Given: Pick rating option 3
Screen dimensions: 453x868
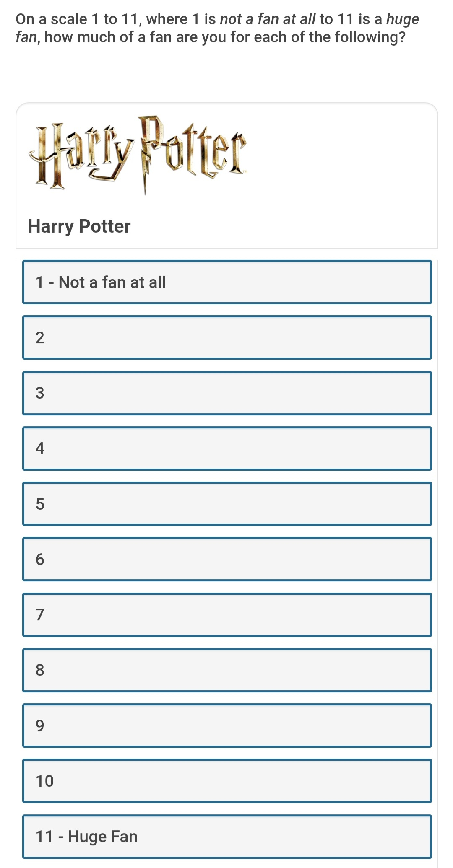Looking at the screenshot, I should [227, 393].
